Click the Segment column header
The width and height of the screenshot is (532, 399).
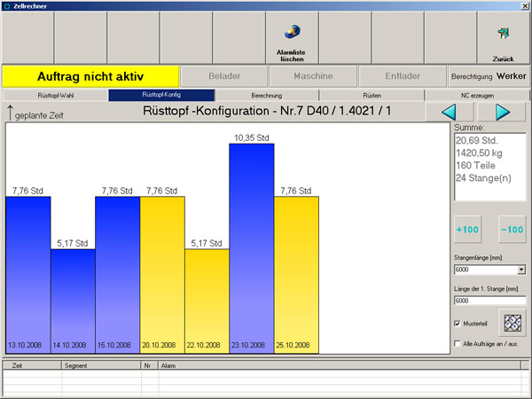coord(101,365)
